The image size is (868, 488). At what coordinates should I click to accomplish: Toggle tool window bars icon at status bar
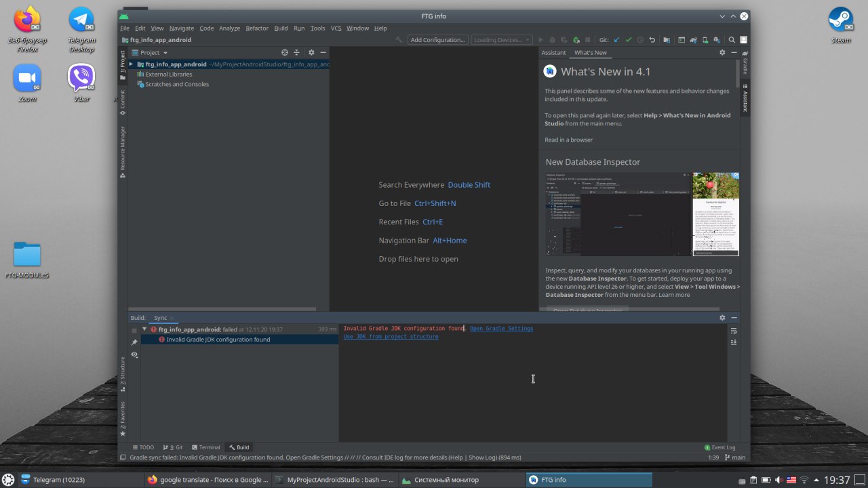tap(123, 457)
